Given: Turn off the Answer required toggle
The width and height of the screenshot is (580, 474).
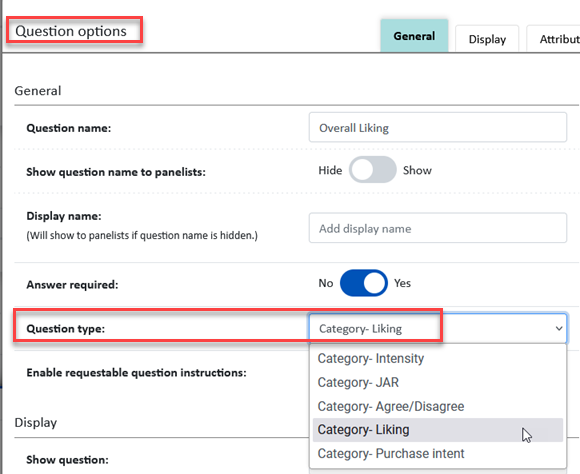Looking at the screenshot, I should pyautogui.click(x=364, y=283).
